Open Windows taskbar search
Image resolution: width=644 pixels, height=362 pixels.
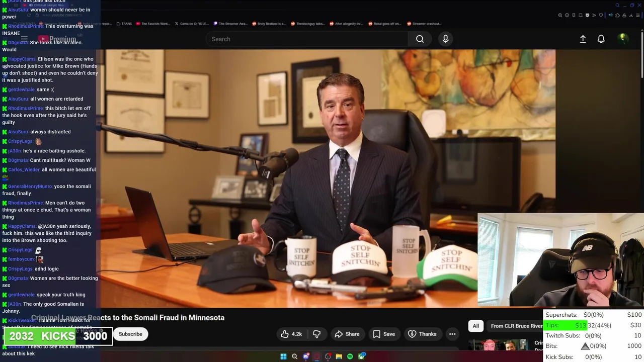[294, 356]
